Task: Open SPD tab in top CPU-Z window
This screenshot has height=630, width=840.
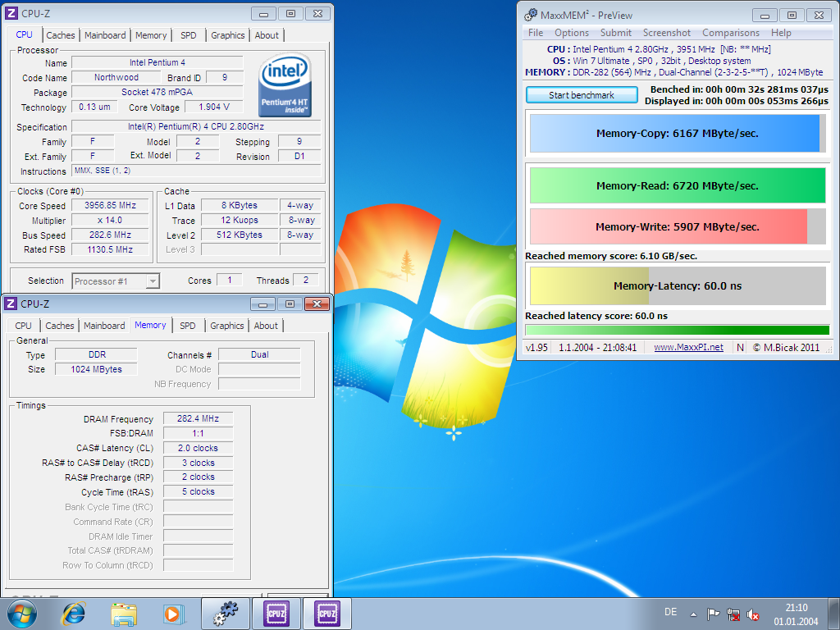Action: pyautogui.click(x=188, y=35)
